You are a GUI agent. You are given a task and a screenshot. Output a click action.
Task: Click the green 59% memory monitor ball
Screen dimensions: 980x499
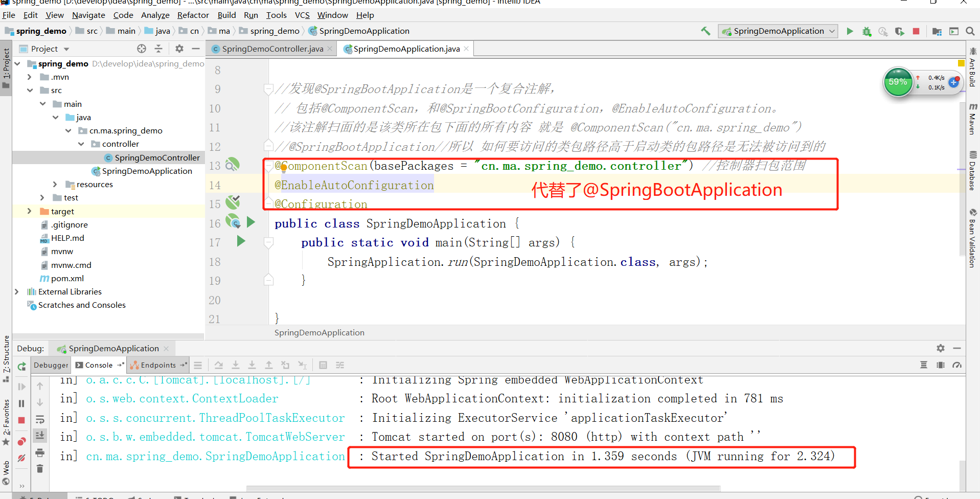click(898, 82)
